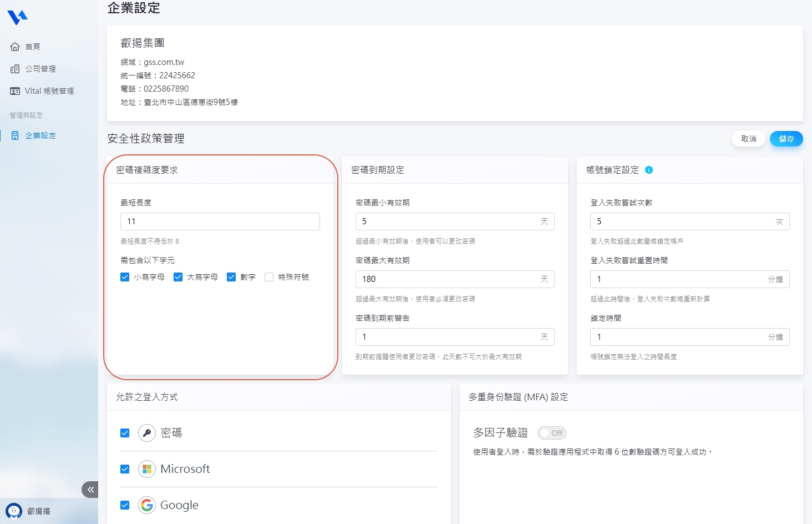812x524 pixels.
Task: Click the 最短長度 input field
Action: click(220, 221)
